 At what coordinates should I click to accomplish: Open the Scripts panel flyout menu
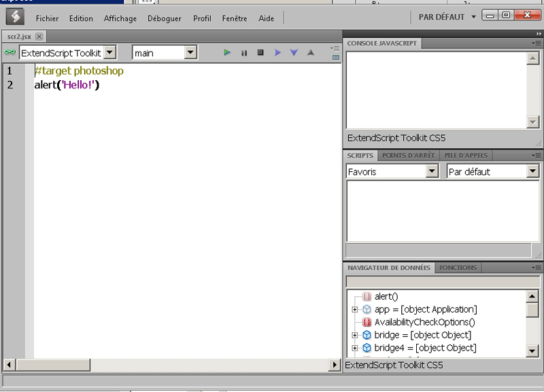click(537, 156)
